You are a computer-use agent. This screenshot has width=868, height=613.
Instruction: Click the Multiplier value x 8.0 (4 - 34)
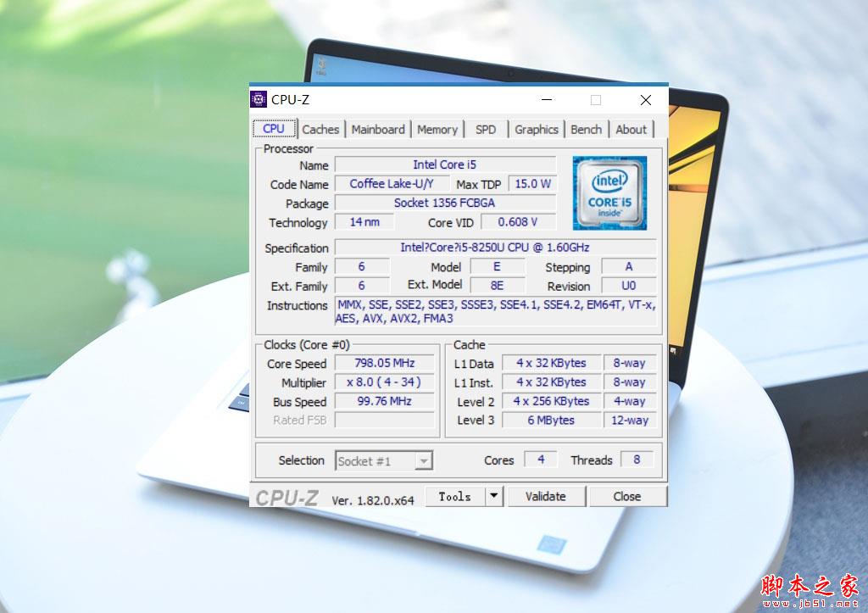pos(385,382)
